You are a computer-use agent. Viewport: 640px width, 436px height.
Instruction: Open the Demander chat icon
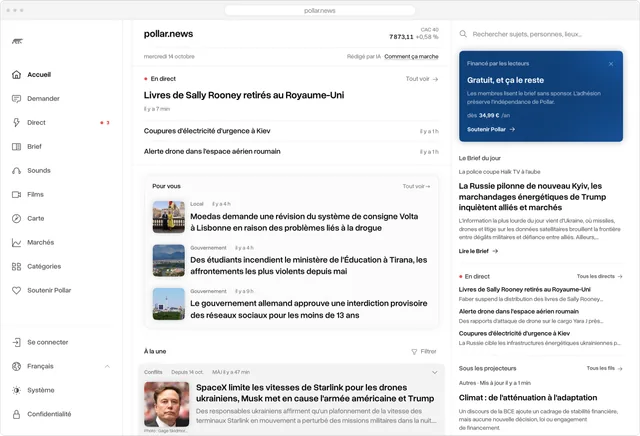pyautogui.click(x=16, y=99)
